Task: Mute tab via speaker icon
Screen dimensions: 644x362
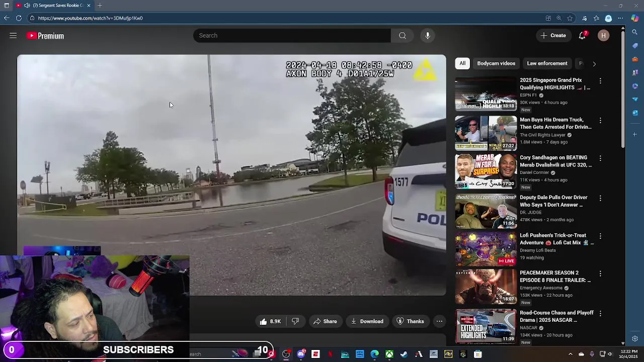Action: (27, 6)
